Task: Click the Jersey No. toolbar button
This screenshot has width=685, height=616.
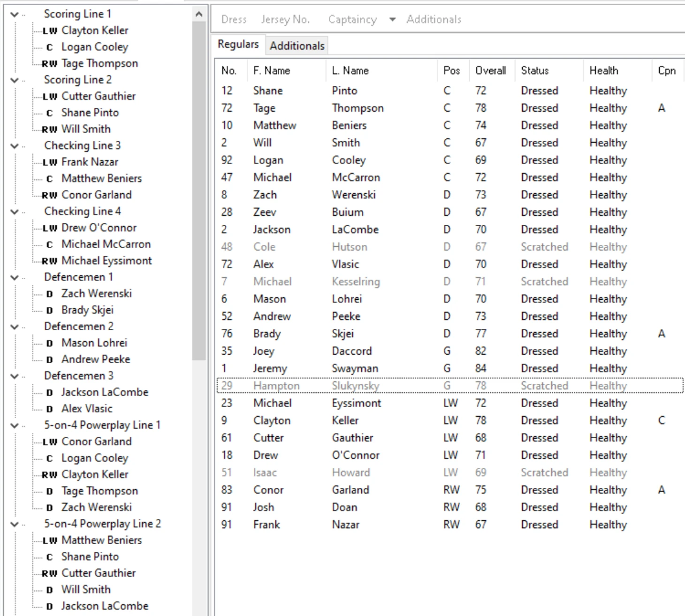Action: (285, 20)
